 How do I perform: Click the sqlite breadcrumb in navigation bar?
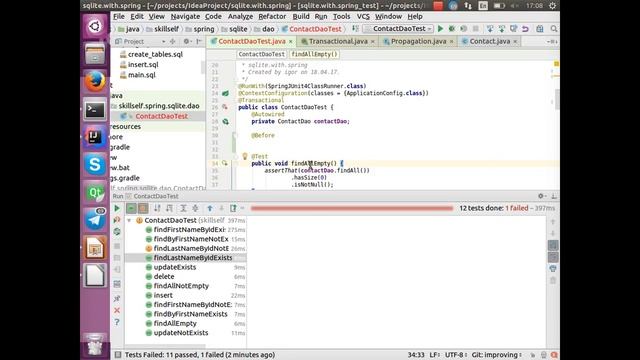[x=238, y=29]
